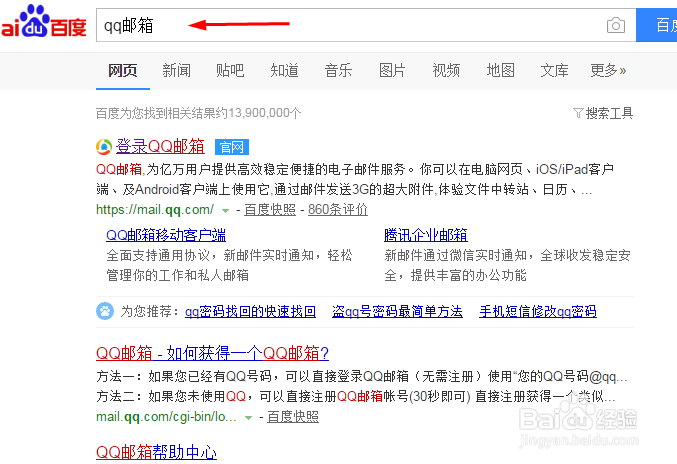Click the Baidu paw icon near 为您推荐

tap(104, 311)
